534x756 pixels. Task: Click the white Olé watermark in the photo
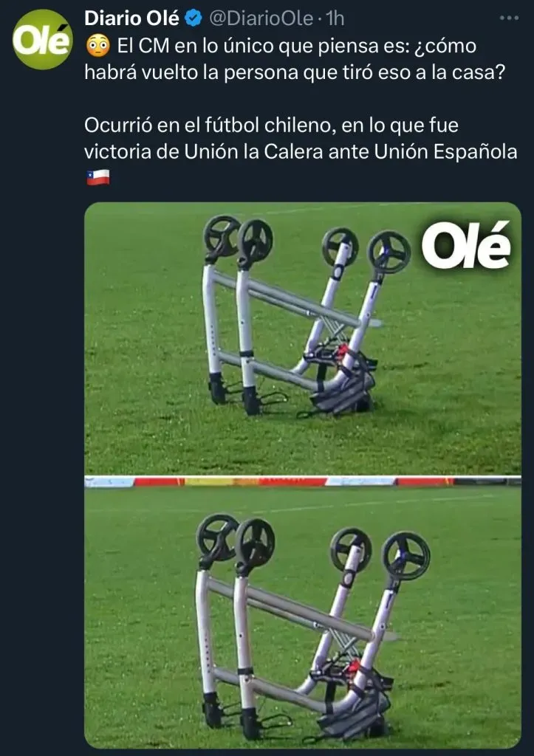click(466, 245)
